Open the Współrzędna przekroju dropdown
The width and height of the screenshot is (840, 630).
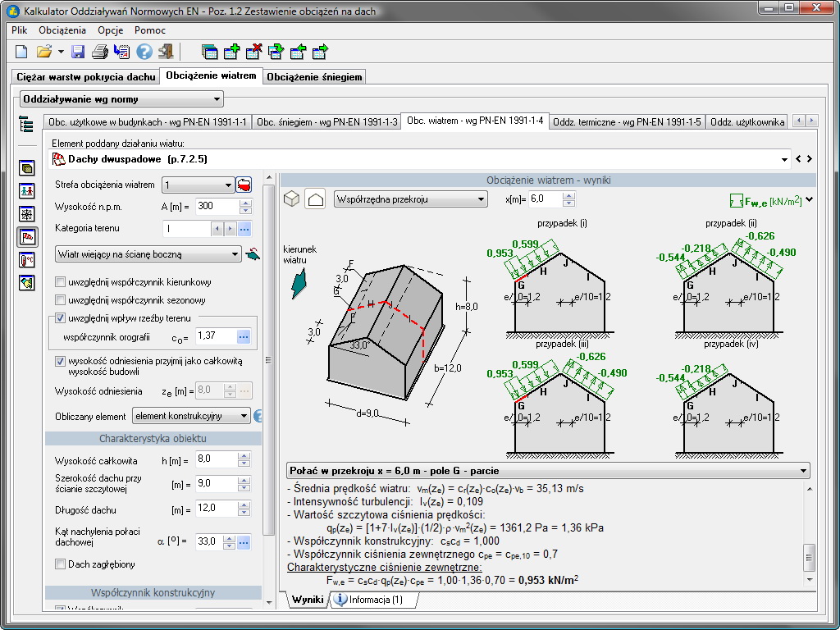pos(410,199)
